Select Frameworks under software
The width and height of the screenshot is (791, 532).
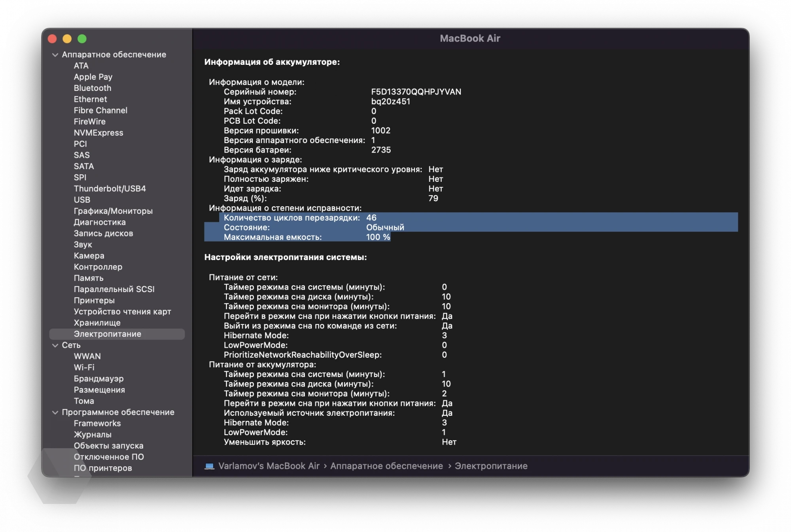tap(97, 423)
